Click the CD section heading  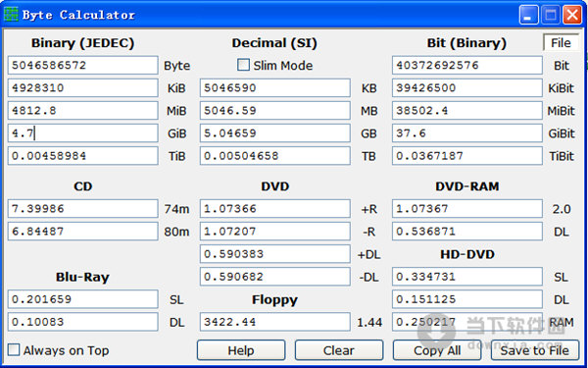pos(83,186)
